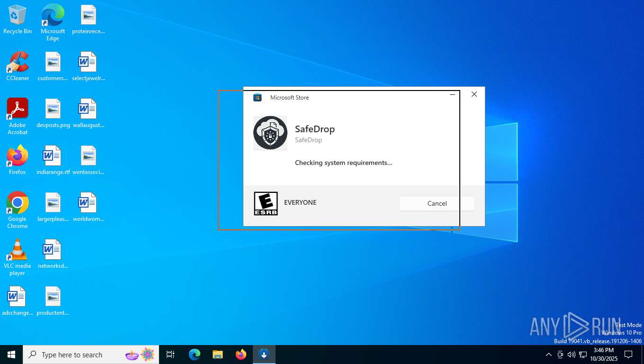Select the adschange Word document

[x=18, y=301]
